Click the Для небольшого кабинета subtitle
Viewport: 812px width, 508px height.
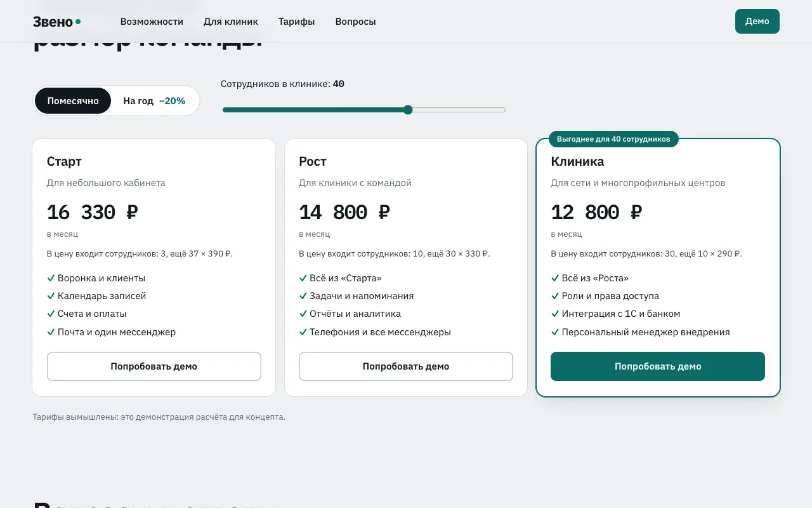106,183
